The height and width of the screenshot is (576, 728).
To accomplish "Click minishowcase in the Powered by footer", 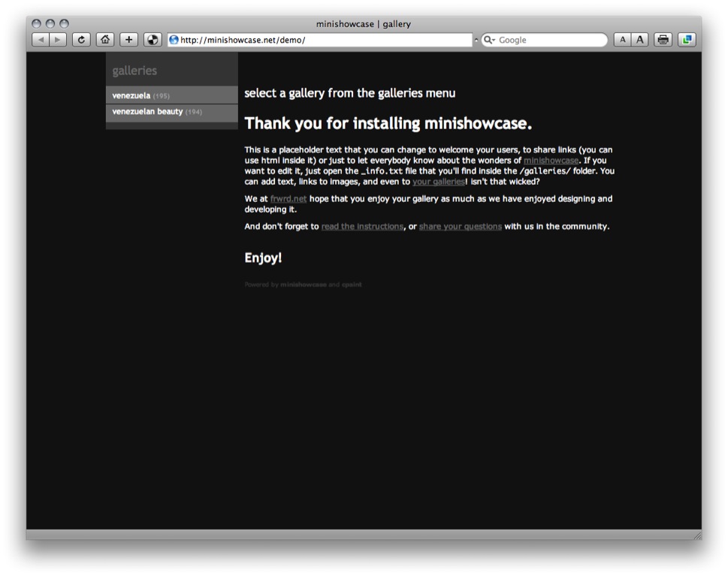I will tap(304, 285).
